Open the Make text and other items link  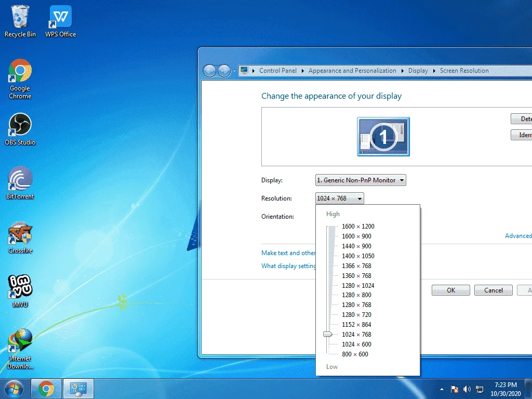[x=288, y=253]
